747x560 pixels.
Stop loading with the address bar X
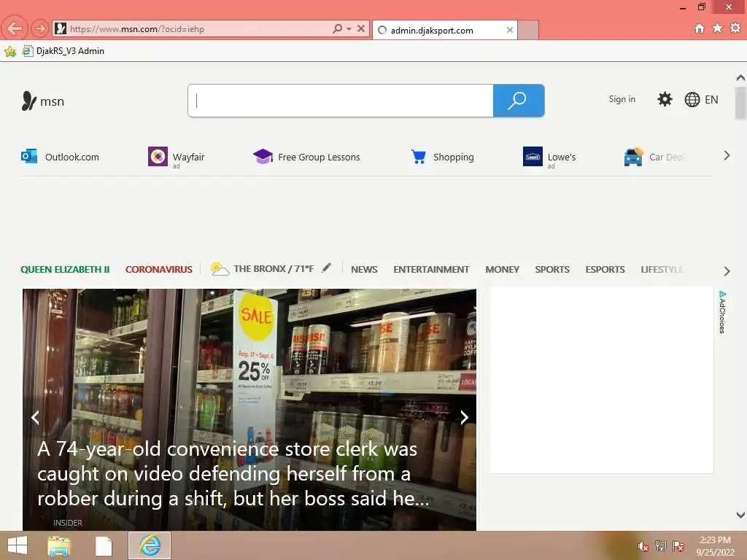click(x=361, y=28)
